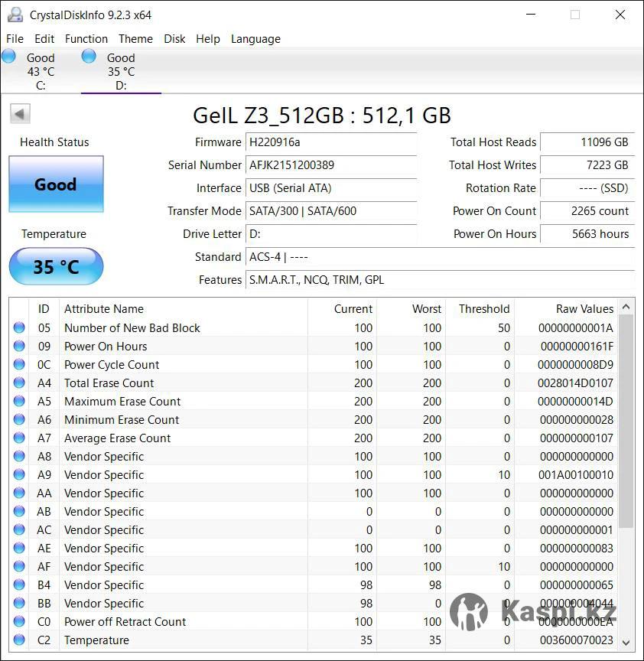Click the Transfer Mode field SATA/300 | SATA/600

331,211
